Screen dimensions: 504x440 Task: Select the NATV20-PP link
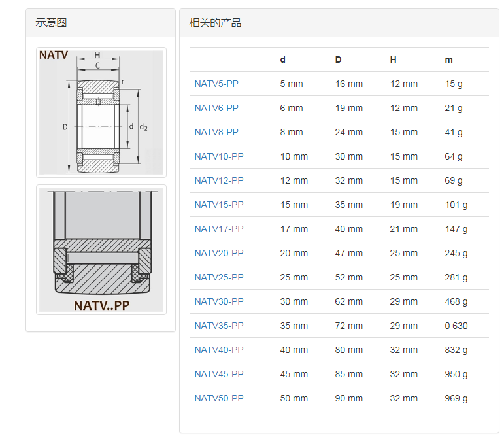click(218, 253)
